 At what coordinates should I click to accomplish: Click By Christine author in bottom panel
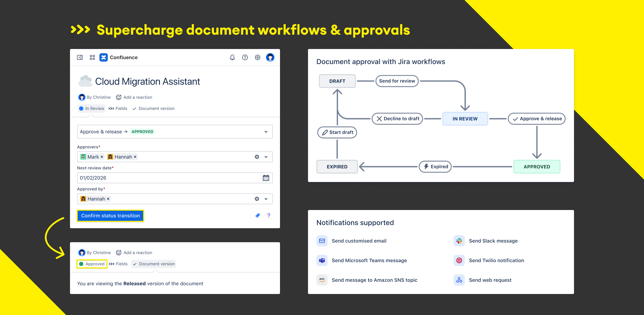click(x=95, y=253)
